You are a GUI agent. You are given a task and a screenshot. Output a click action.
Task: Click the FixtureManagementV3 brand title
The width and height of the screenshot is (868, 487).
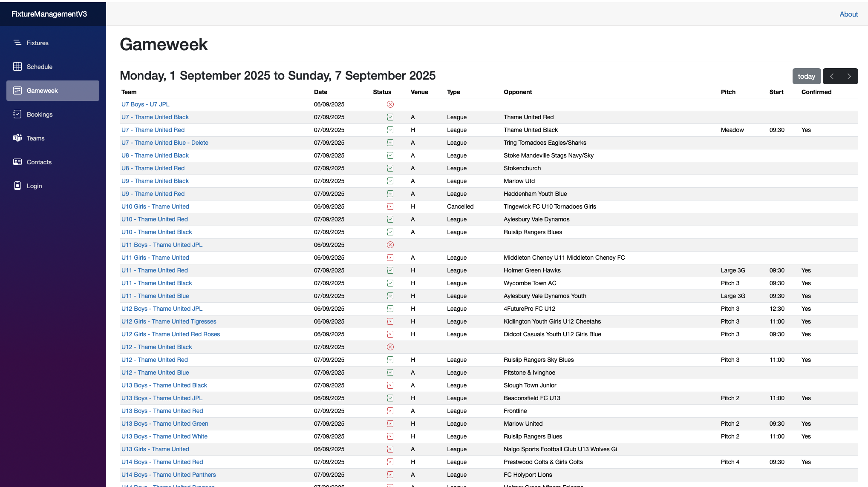pyautogui.click(x=49, y=14)
